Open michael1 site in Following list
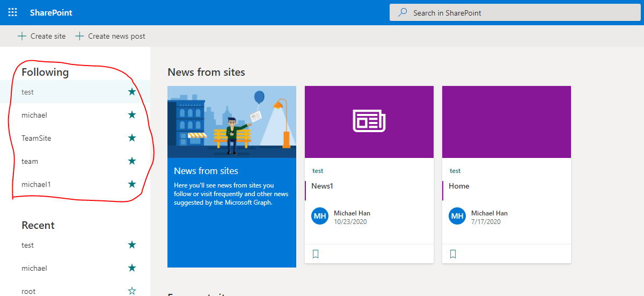644x296 pixels. [36, 184]
